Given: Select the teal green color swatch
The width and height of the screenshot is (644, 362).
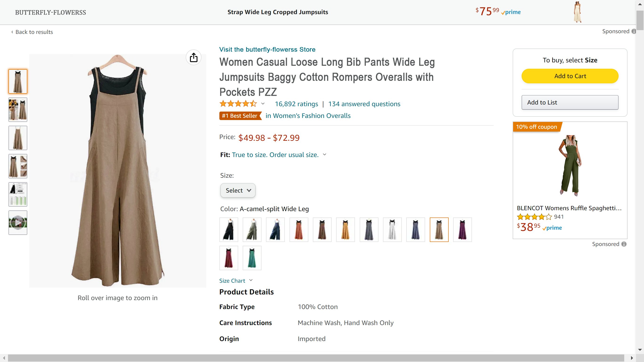Looking at the screenshot, I should [x=252, y=258].
